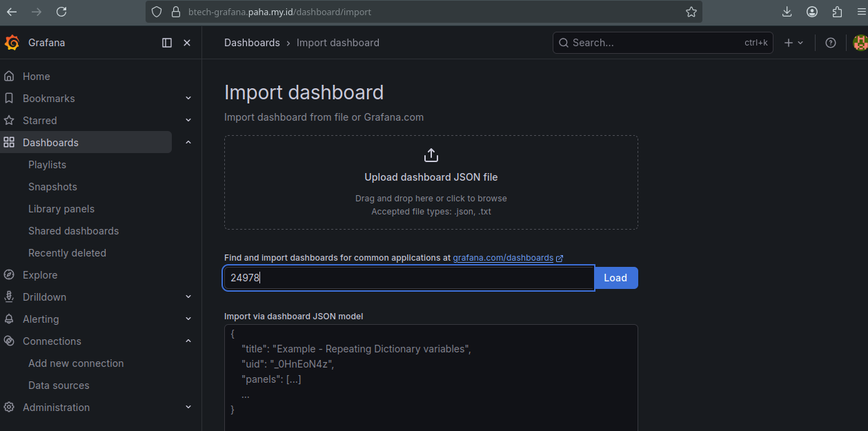868x431 pixels.
Task: Click the Administration gear icon
Action: coord(9,408)
